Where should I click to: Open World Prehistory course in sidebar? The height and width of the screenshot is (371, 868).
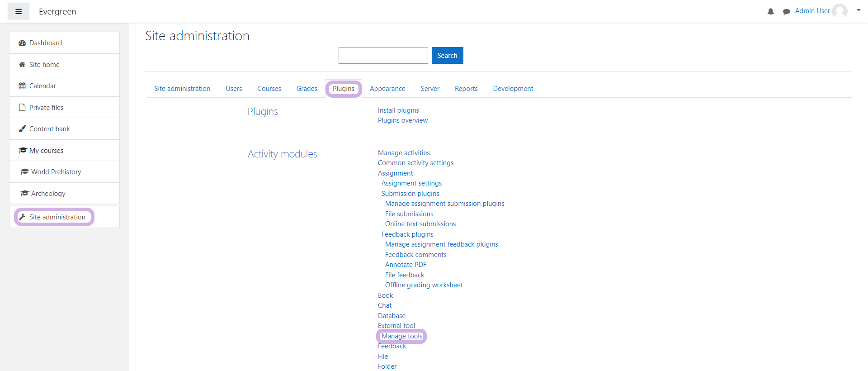(x=56, y=172)
